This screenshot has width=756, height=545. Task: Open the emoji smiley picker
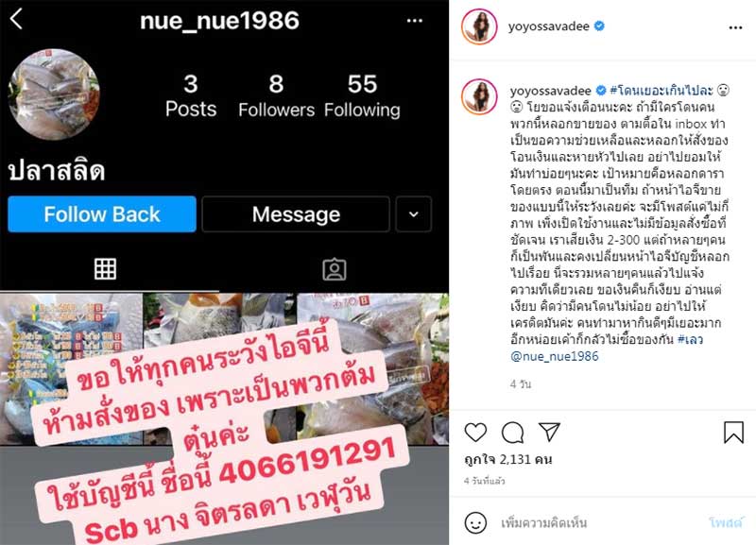475,523
